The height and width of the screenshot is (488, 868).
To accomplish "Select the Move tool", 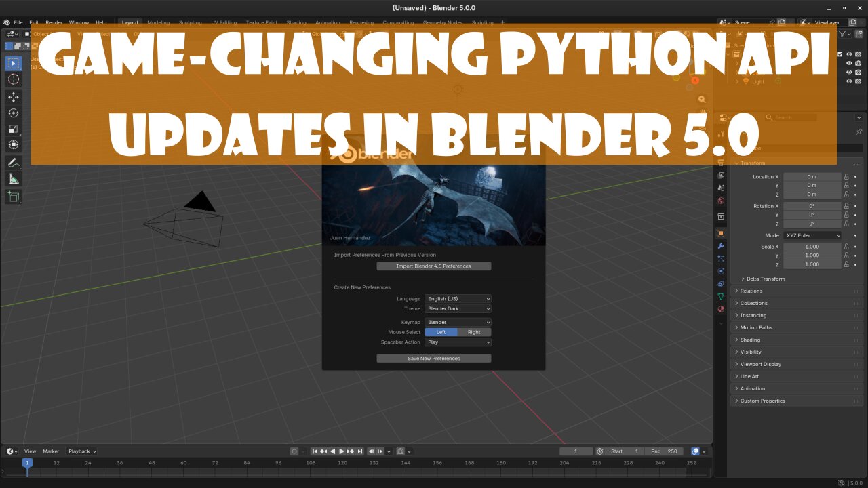I will coord(14,97).
